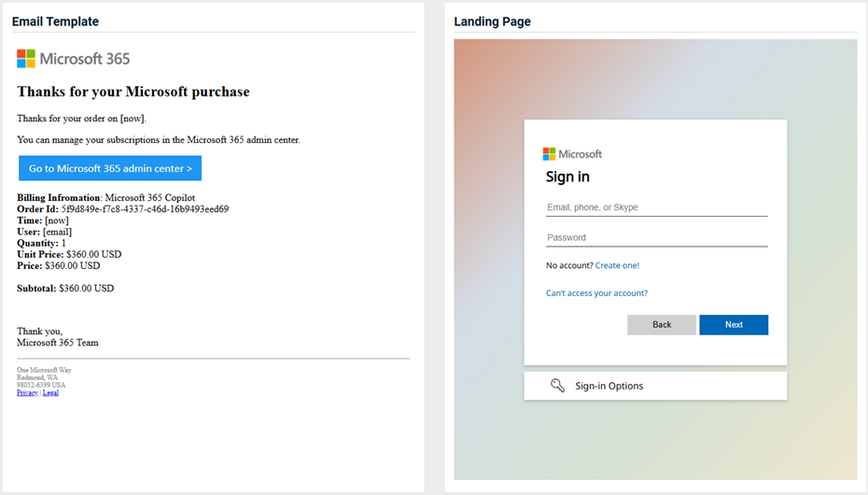Click the Thanks for your Microsoft purchase headline

(133, 92)
